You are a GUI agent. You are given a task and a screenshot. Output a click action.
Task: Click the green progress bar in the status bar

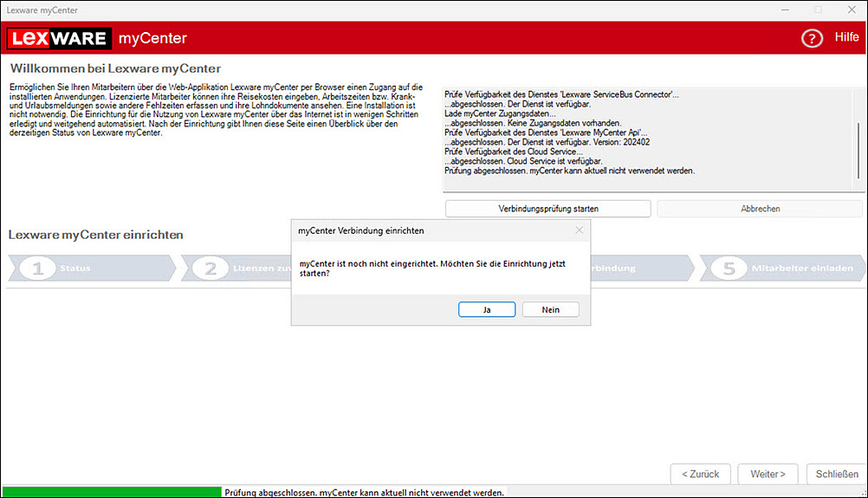[x=111, y=492]
